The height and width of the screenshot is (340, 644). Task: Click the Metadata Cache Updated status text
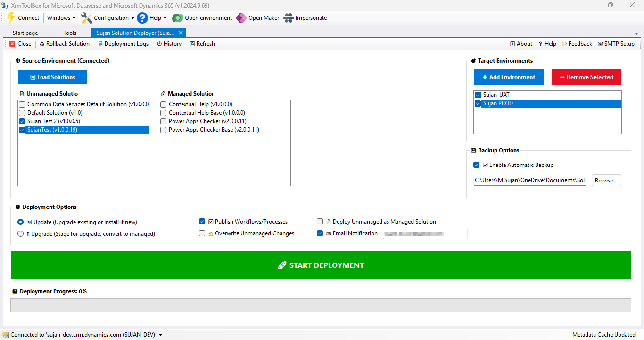click(603, 335)
